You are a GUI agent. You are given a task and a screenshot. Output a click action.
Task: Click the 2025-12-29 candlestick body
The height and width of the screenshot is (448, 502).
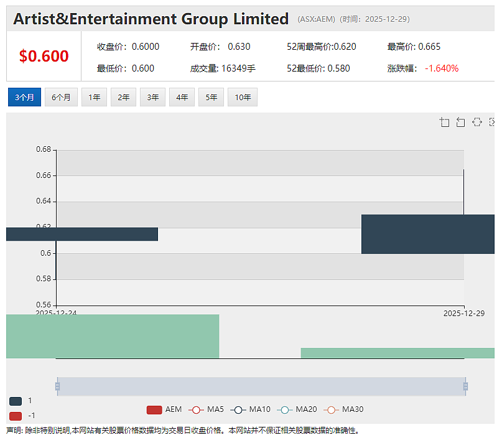click(x=428, y=234)
